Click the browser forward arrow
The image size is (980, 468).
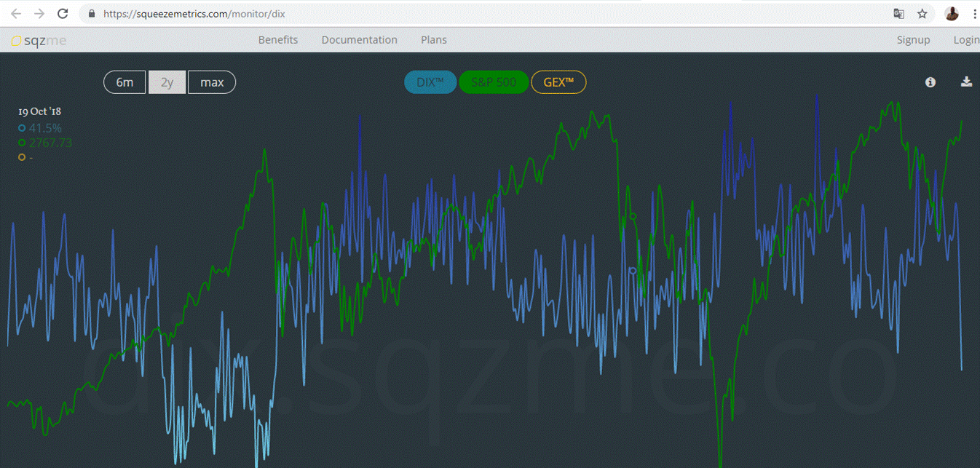tap(39, 14)
